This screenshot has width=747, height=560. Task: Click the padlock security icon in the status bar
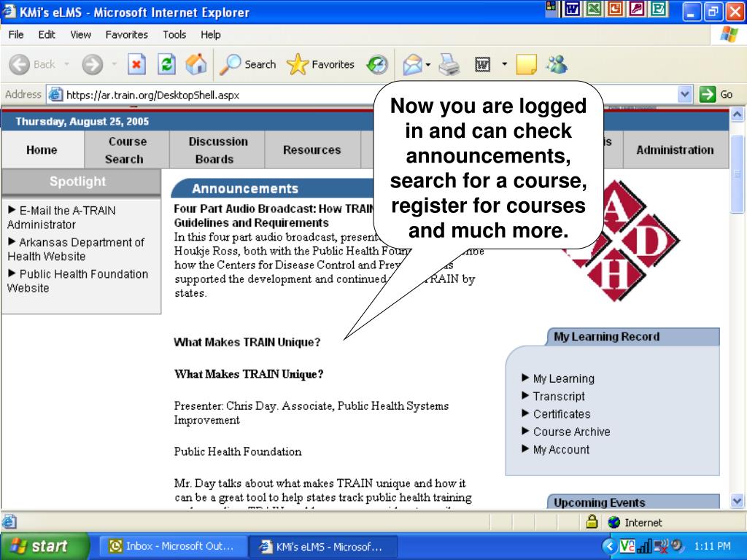pyautogui.click(x=592, y=522)
